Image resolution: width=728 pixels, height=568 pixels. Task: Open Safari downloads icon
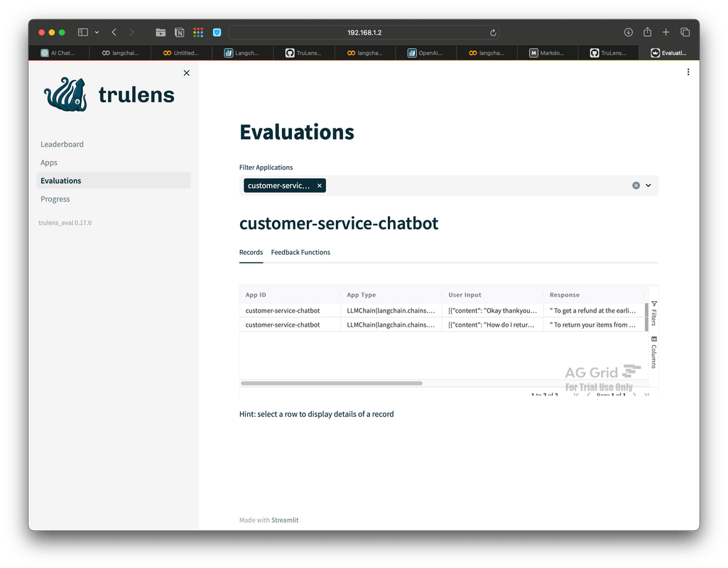(628, 32)
